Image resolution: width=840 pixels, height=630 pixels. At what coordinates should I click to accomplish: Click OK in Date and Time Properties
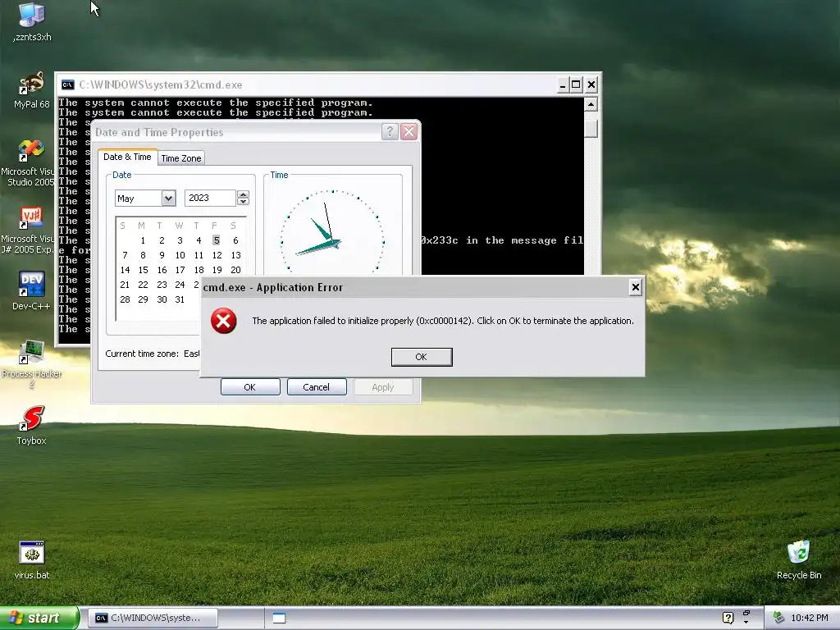(250, 387)
